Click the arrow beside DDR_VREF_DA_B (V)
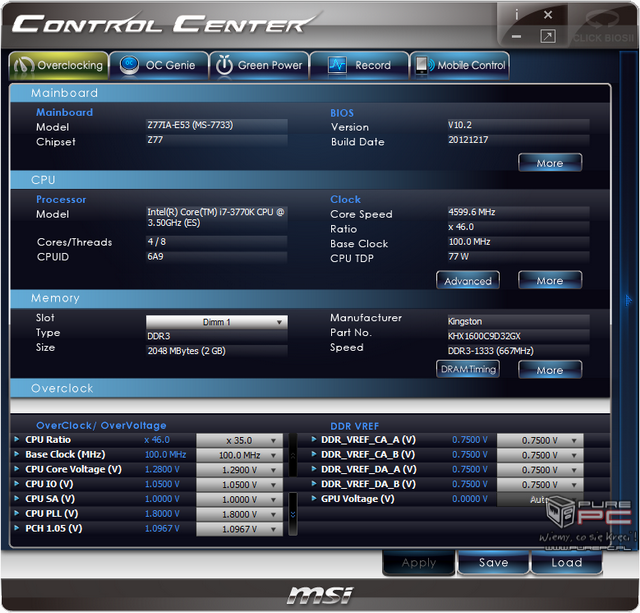640x613 pixels. click(313, 483)
